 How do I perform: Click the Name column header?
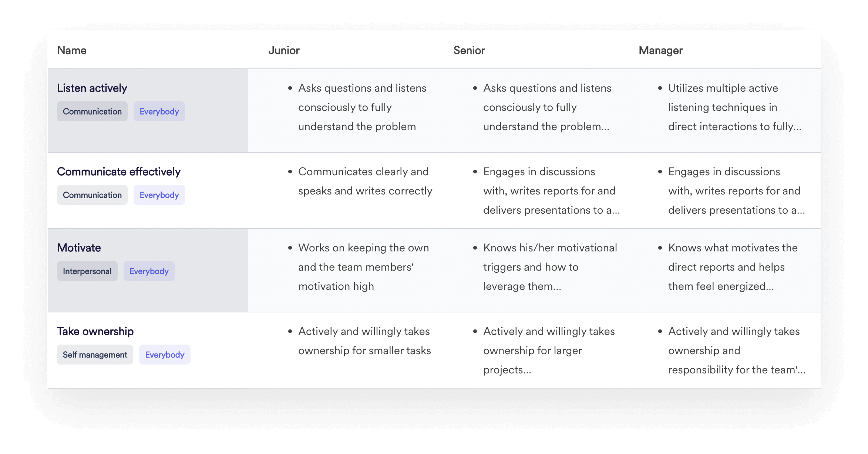pyautogui.click(x=71, y=50)
